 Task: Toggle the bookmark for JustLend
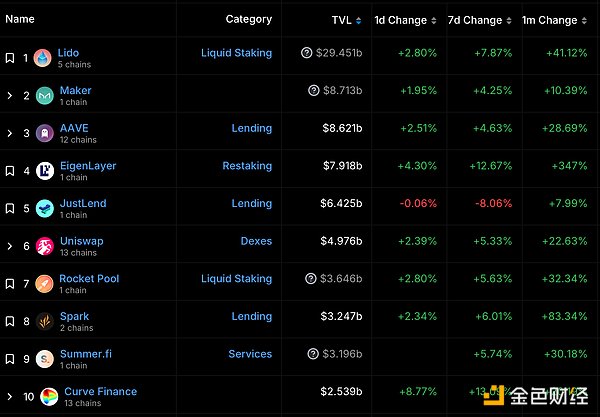tap(9, 209)
